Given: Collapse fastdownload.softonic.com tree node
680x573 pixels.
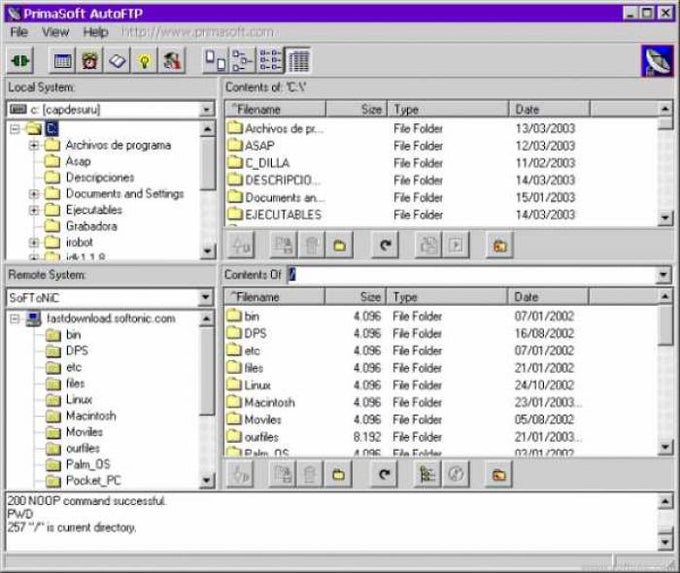Looking at the screenshot, I should tap(15, 319).
